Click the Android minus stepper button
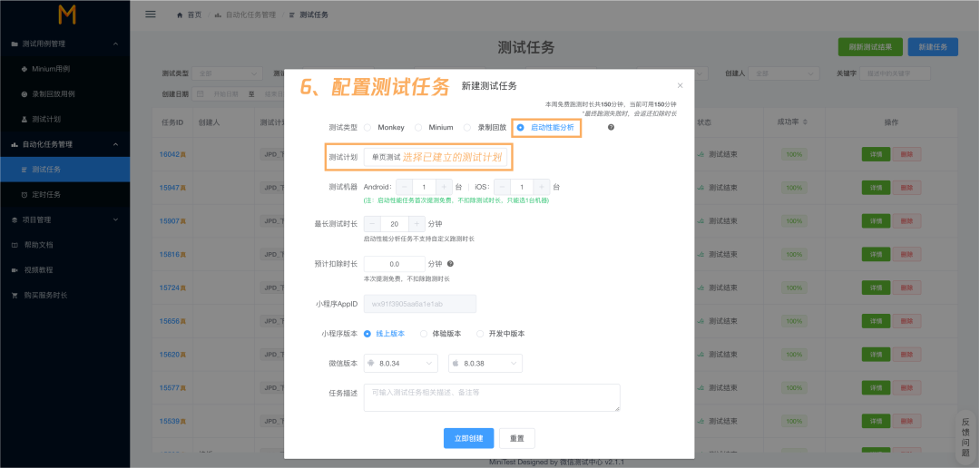The width and height of the screenshot is (980, 468). point(405,187)
